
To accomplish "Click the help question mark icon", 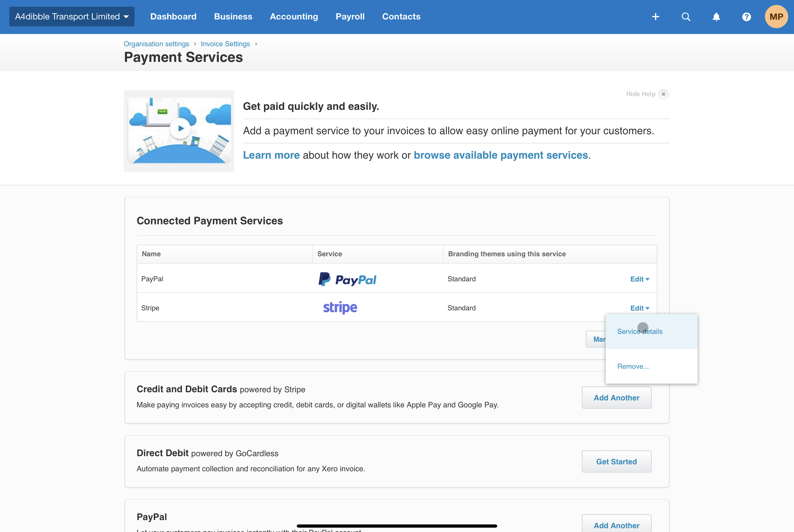I will tap(747, 17).
